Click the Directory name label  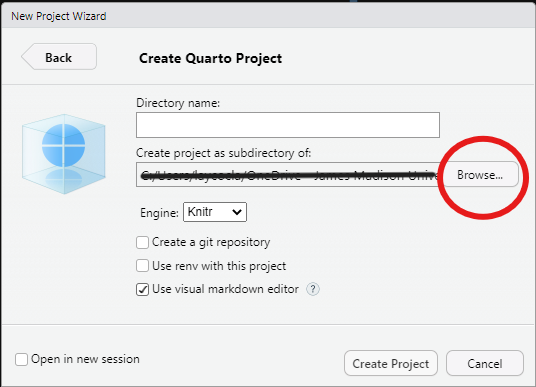178,103
